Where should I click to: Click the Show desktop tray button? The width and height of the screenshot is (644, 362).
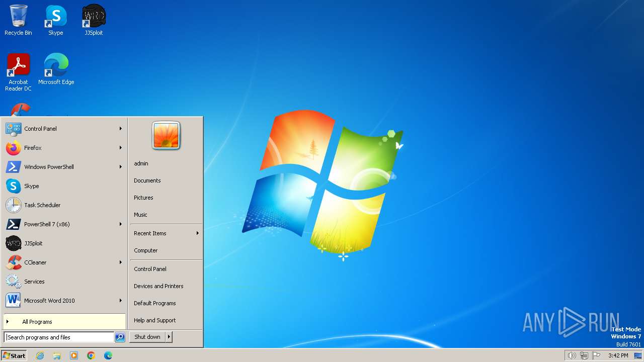(638, 355)
